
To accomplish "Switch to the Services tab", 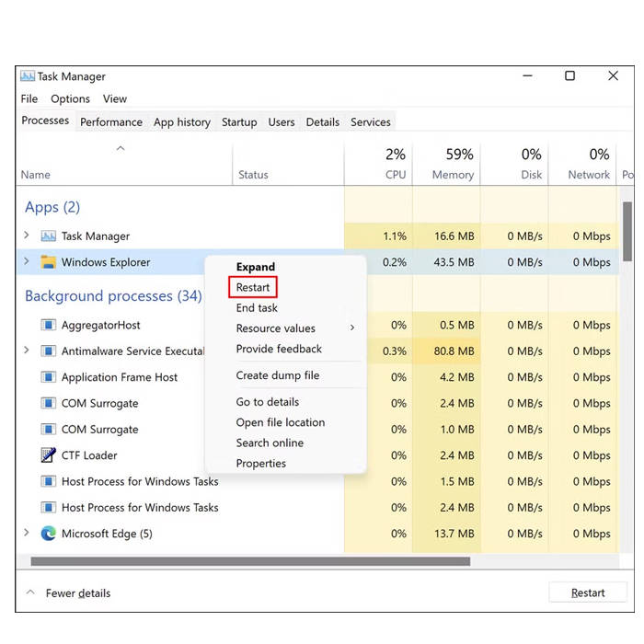I will [x=371, y=122].
